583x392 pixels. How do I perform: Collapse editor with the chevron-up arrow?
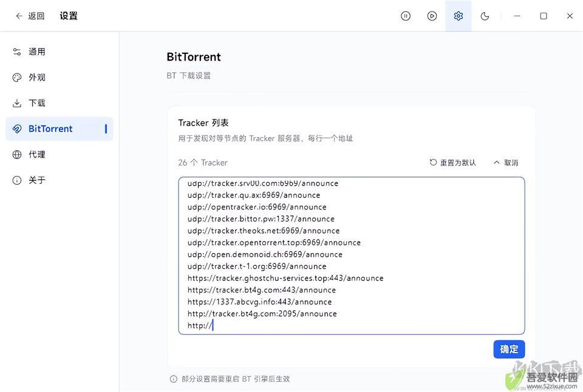coord(496,163)
